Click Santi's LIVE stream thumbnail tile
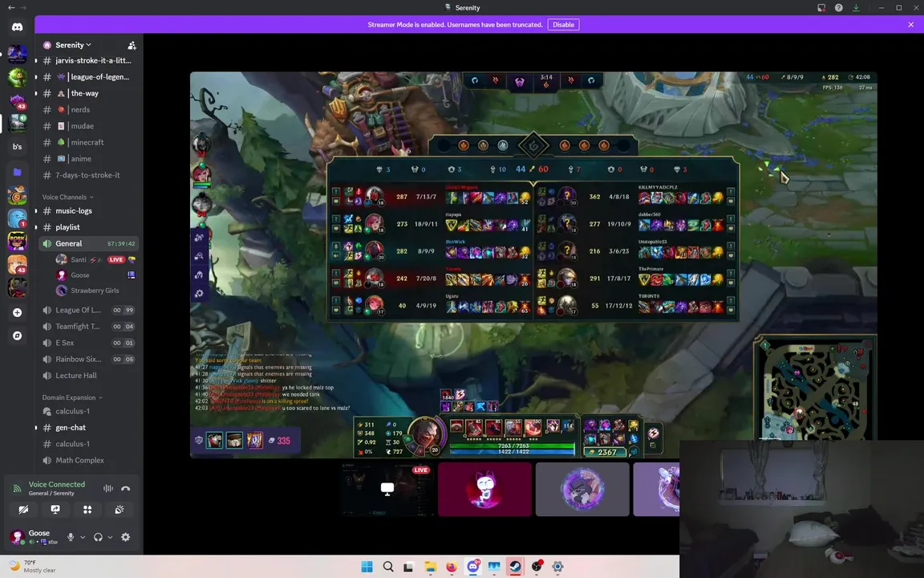 (x=387, y=489)
